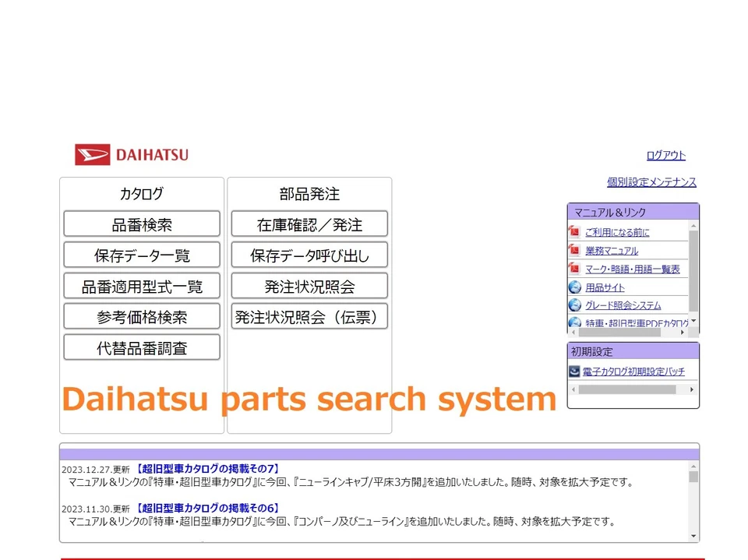Click 在庫確認／発注 under 部品発注
This screenshot has width=748, height=560.
tap(309, 224)
